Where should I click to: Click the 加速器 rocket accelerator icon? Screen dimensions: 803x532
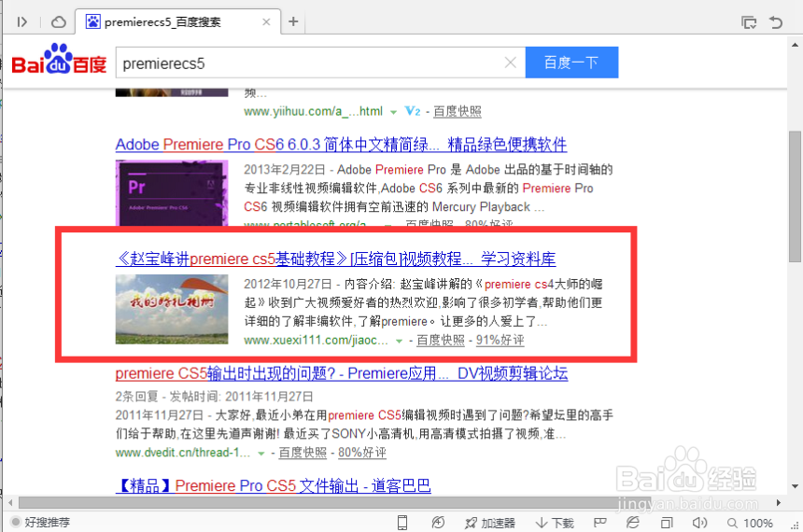coord(490,523)
